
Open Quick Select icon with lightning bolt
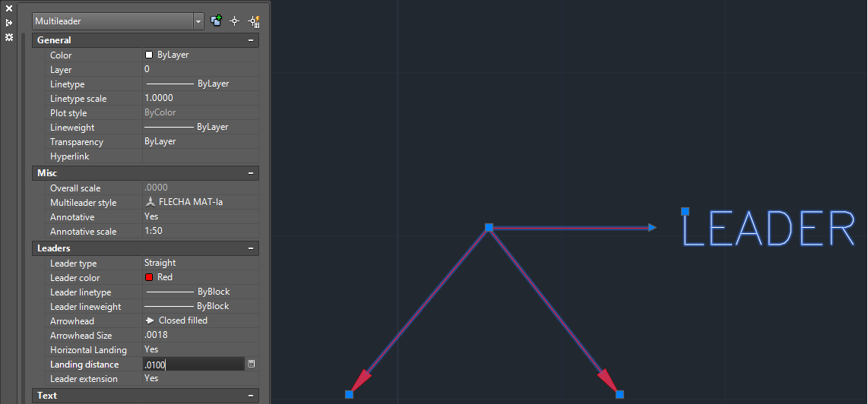254,21
